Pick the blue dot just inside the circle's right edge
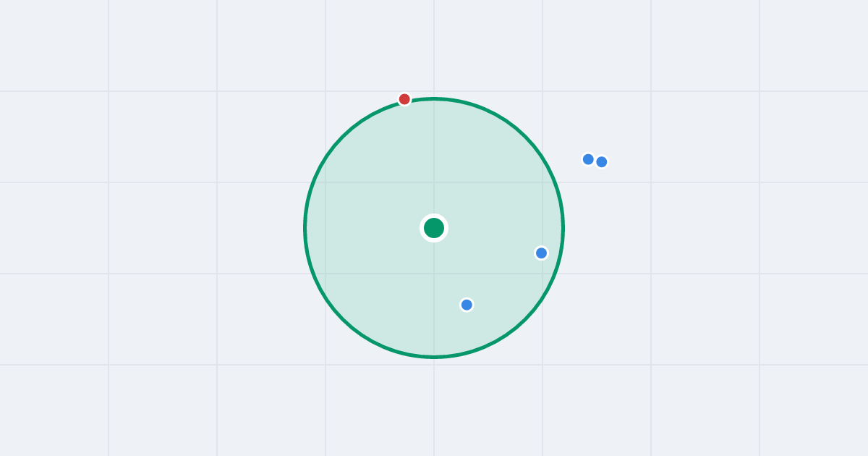The image size is (868, 456). point(541,253)
